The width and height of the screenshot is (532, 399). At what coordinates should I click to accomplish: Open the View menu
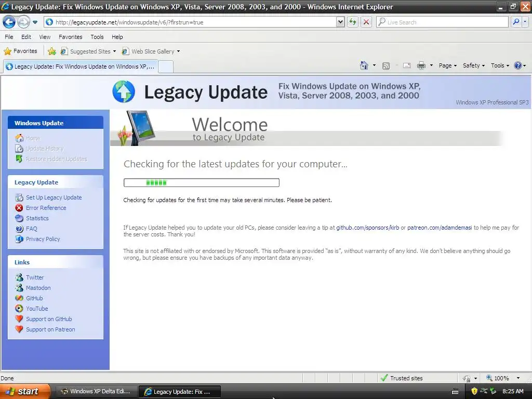tap(45, 37)
